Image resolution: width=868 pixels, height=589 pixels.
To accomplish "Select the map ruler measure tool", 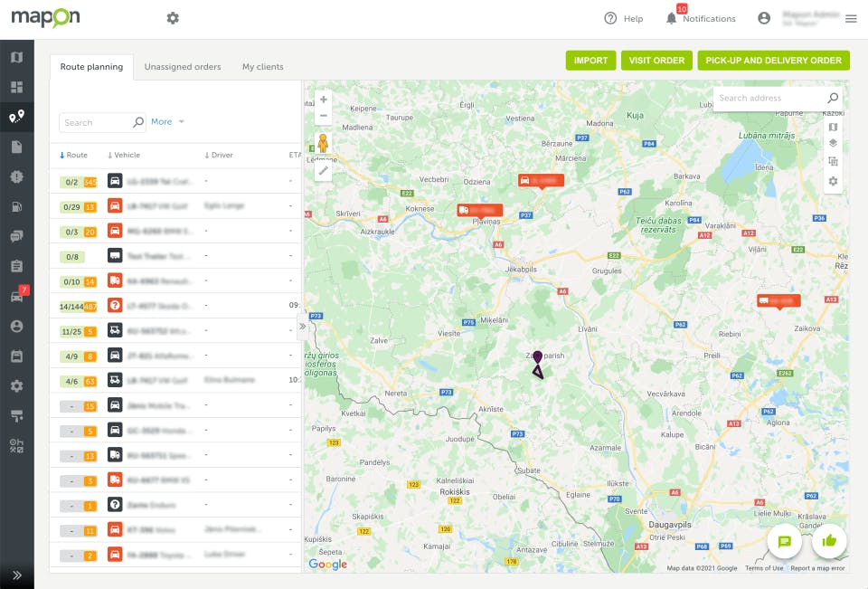I will 324,171.
